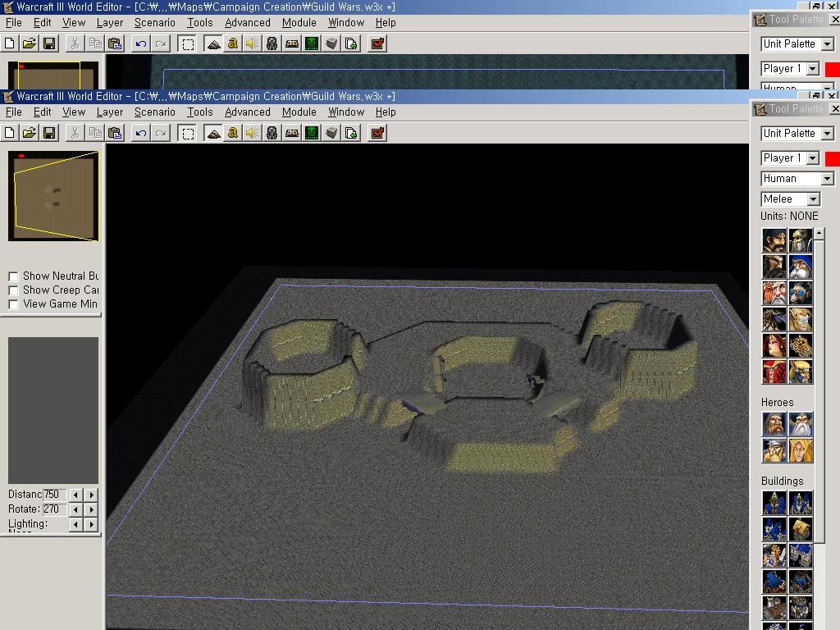This screenshot has width=840, height=630.
Task: Open File menu in front window
Action: point(13,112)
